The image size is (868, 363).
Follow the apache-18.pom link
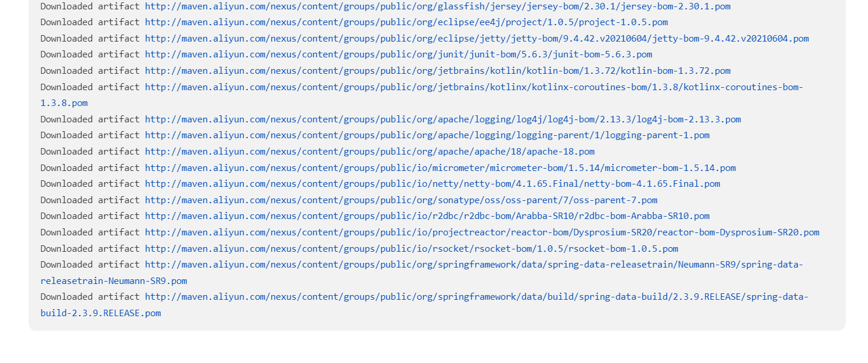(x=370, y=152)
